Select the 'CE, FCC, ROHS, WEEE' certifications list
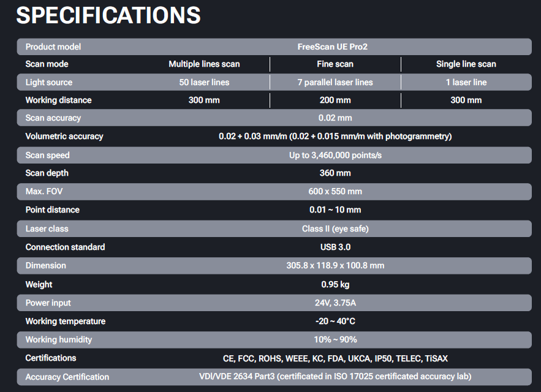Screen dimensions: 541x392 tap(335, 358)
